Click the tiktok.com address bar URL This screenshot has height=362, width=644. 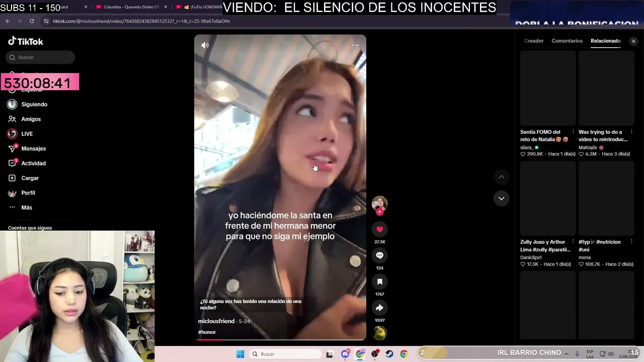pos(141,21)
